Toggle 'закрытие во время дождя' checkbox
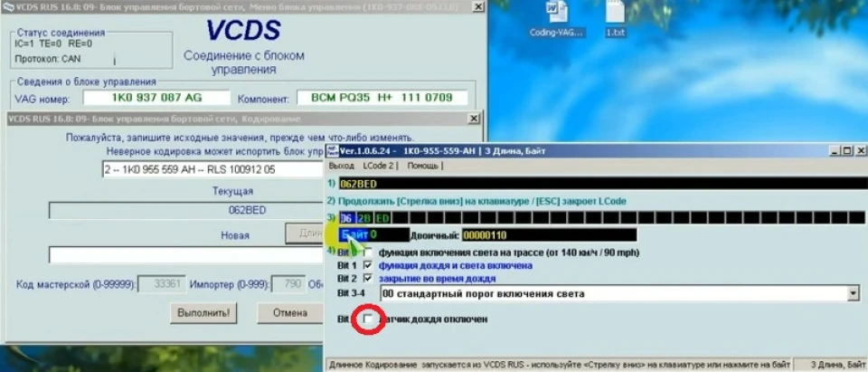Viewport: 868px width, 372px height. pos(368,278)
